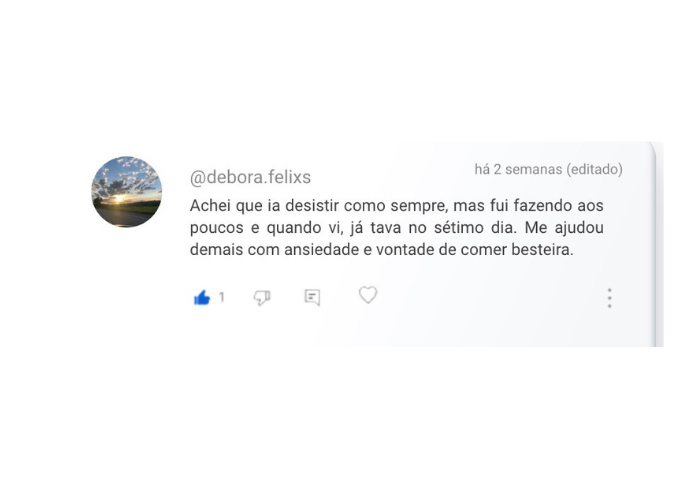This screenshot has height=500, width=700.
Task: Open the three-dot more options menu
Action: tap(609, 298)
